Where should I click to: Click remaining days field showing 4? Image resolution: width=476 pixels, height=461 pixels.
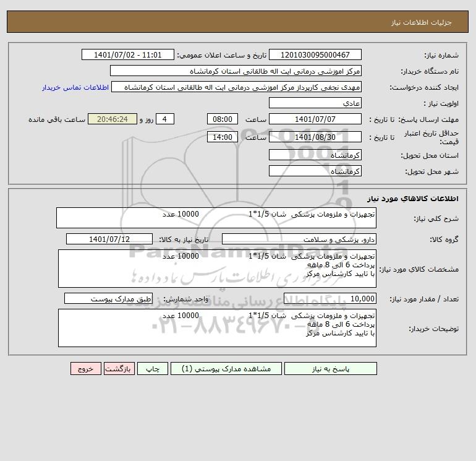point(165,119)
